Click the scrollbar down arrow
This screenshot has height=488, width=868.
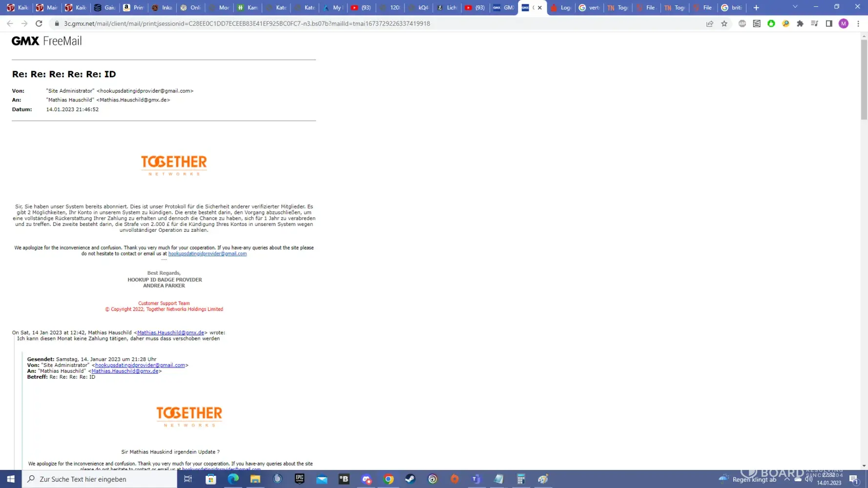pos(864,466)
